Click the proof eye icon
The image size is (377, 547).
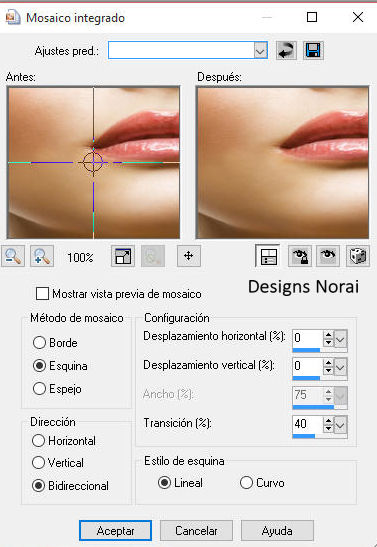(328, 256)
